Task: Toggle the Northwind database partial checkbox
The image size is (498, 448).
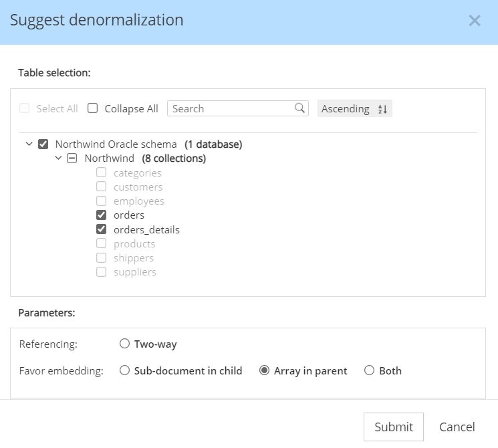Action: point(72,158)
